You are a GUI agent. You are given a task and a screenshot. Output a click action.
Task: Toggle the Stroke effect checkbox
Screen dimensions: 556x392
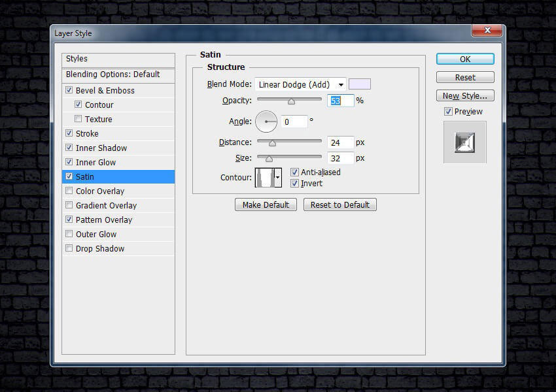coord(69,133)
